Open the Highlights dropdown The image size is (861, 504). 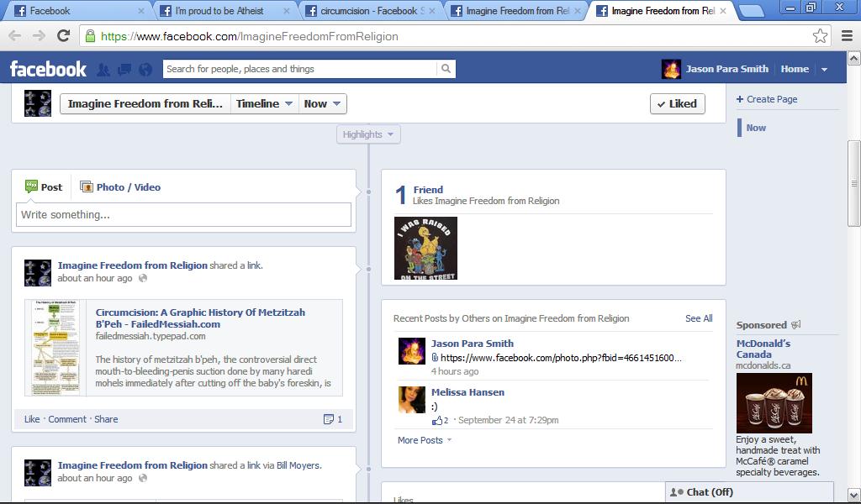[x=368, y=134]
